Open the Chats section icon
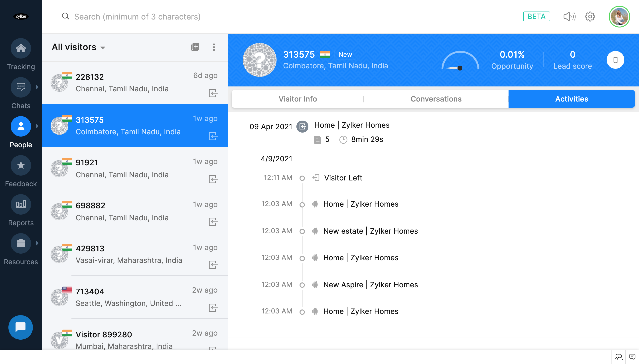The height and width of the screenshot is (364, 639). pos(21,87)
